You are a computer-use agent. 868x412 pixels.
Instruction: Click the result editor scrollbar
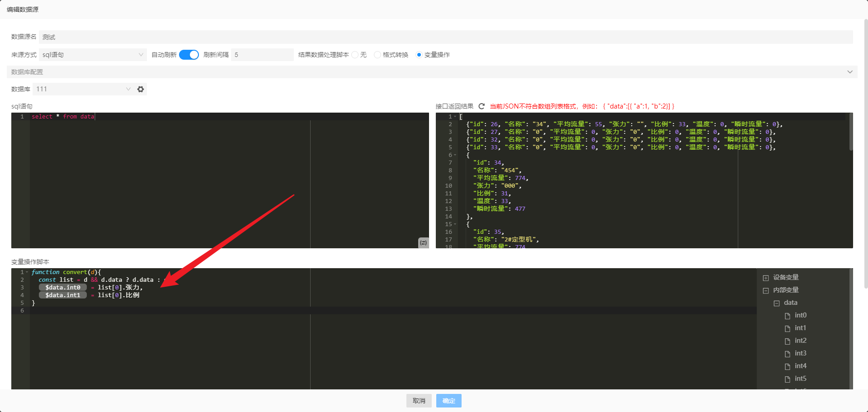pos(851,132)
